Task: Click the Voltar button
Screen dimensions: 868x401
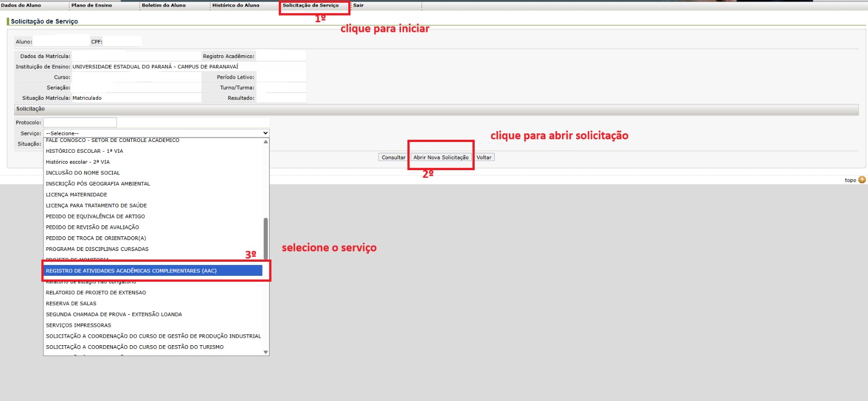Action: [484, 158]
